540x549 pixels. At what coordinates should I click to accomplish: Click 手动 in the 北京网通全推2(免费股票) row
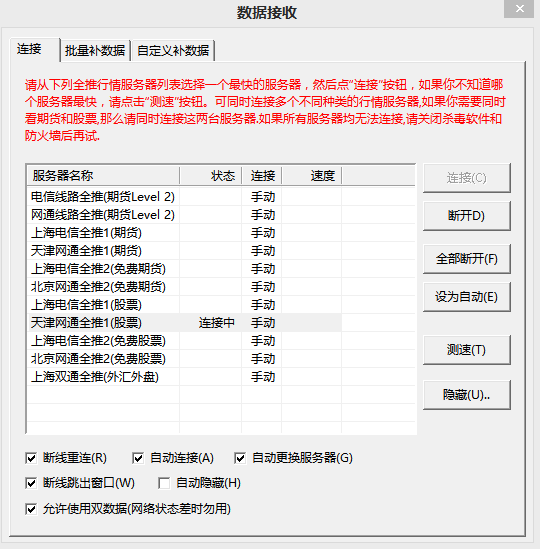point(263,359)
